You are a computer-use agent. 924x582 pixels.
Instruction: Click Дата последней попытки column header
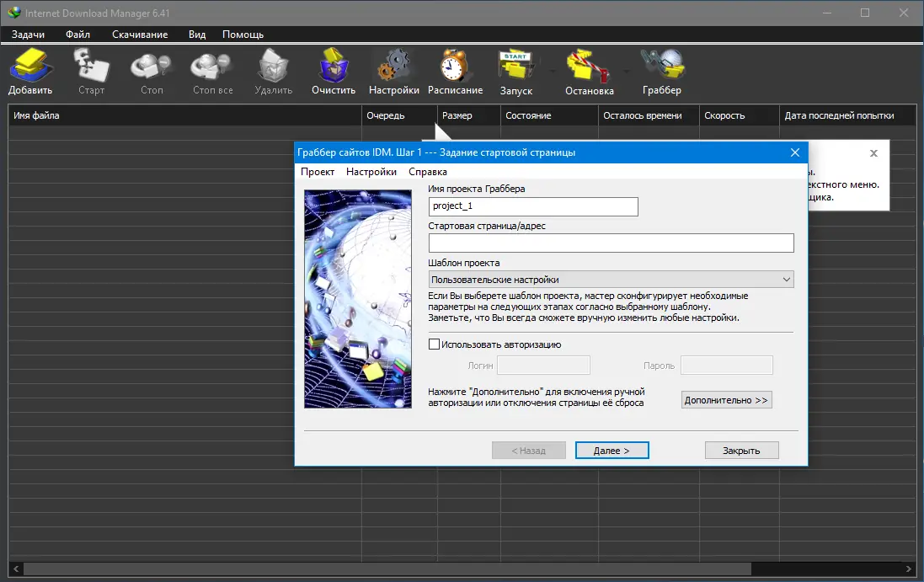(x=848, y=115)
